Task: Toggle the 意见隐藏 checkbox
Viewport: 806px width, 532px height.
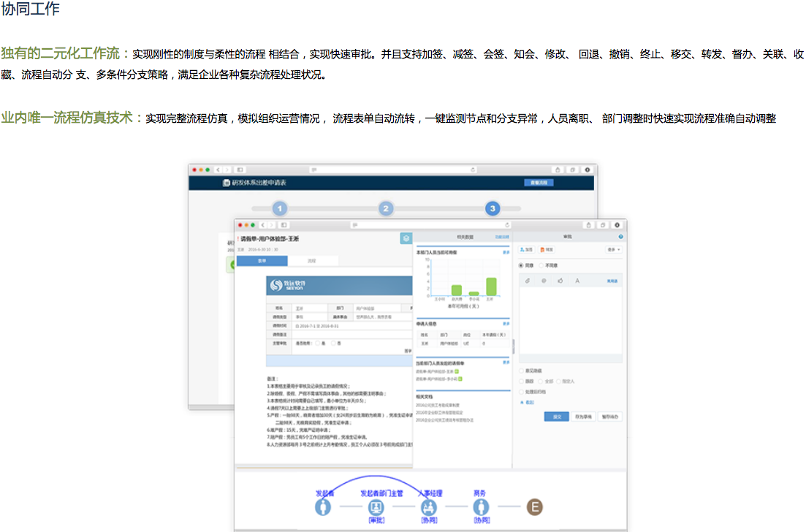Action: point(521,370)
